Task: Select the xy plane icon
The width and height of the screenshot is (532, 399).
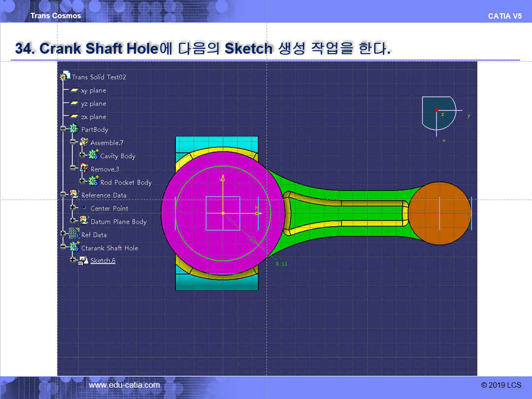Action: click(x=74, y=91)
